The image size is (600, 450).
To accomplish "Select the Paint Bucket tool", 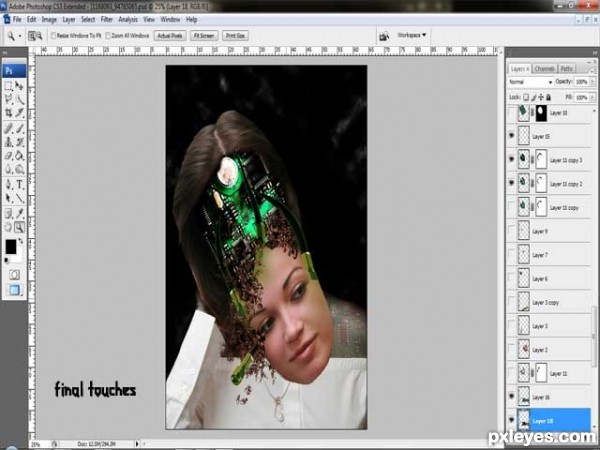I will pos(20,155).
